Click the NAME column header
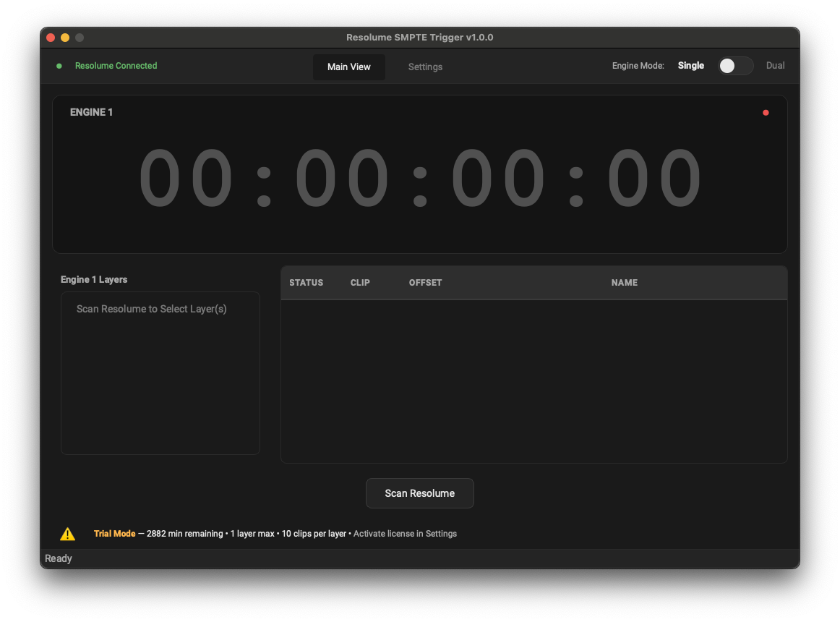 click(624, 283)
